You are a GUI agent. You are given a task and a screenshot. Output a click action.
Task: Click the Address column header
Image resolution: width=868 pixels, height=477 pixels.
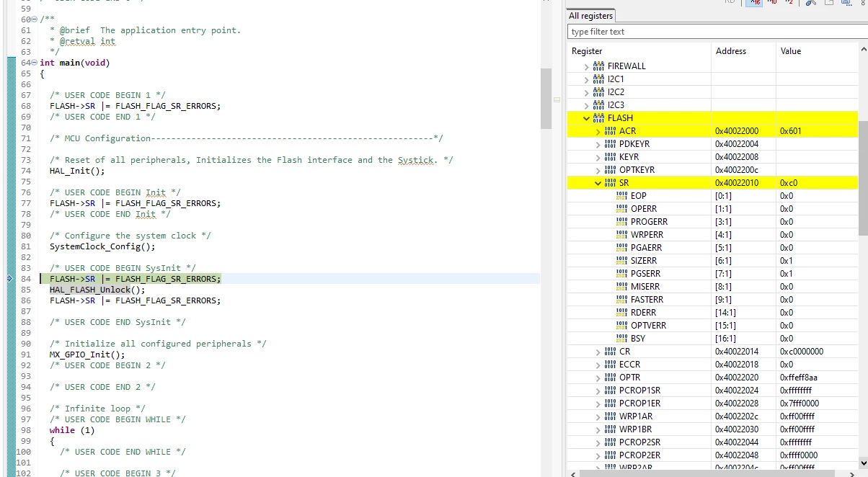coord(731,51)
